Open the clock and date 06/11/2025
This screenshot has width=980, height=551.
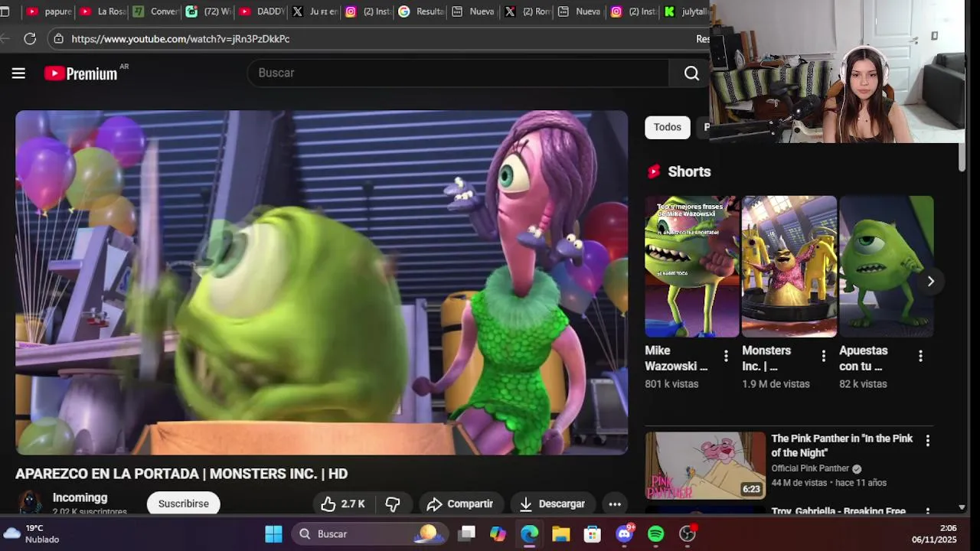tap(934, 533)
